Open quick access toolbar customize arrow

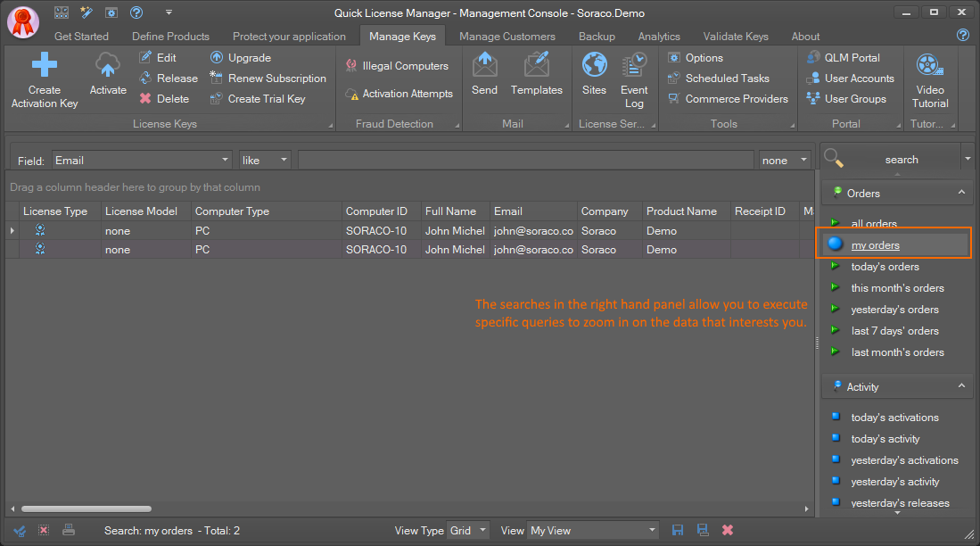click(x=169, y=12)
